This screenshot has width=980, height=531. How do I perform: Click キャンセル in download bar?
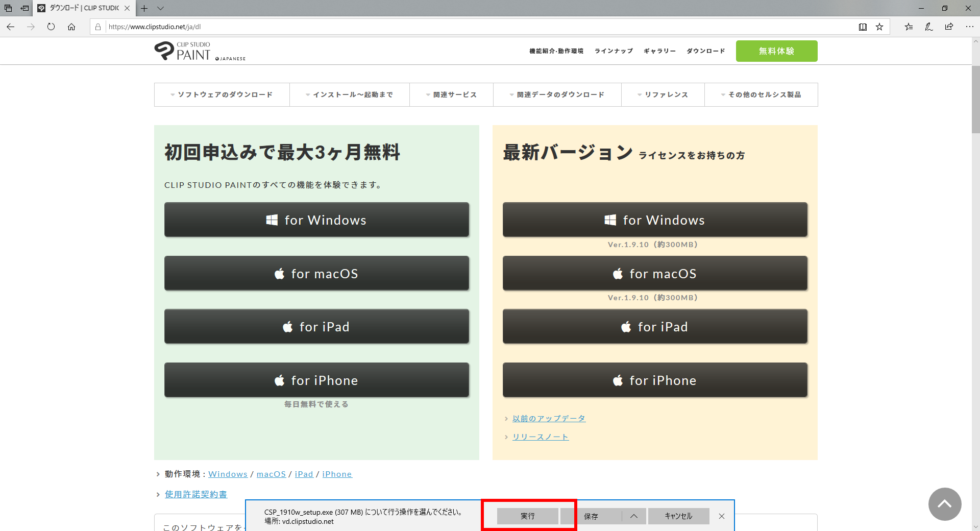click(x=678, y=516)
